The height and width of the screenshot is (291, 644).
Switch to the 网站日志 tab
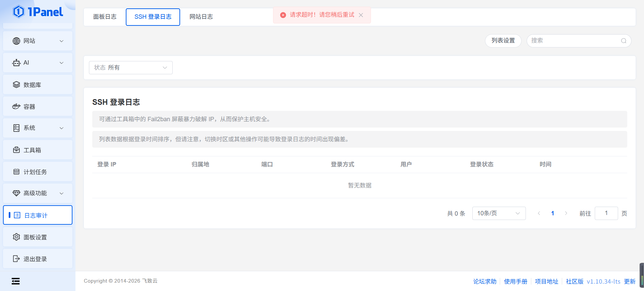click(x=201, y=17)
